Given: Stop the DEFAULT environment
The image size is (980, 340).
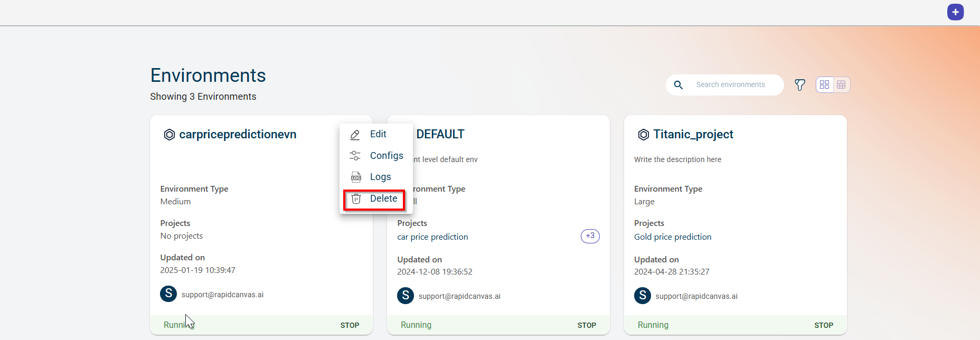Looking at the screenshot, I should pos(587,325).
